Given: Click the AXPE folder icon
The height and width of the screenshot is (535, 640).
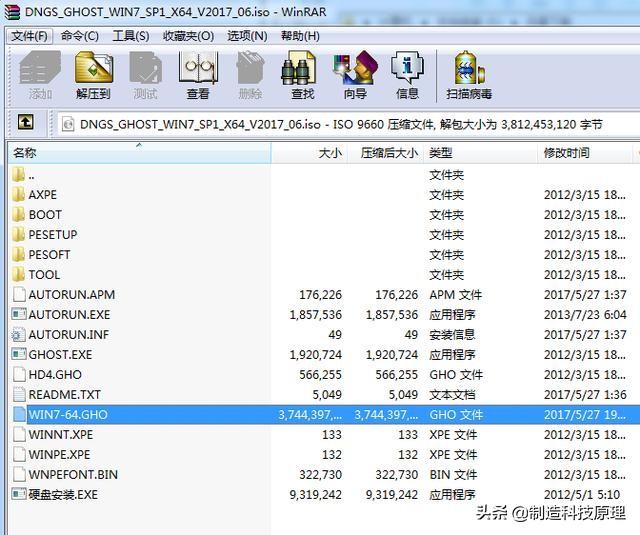Looking at the screenshot, I should [x=18, y=194].
